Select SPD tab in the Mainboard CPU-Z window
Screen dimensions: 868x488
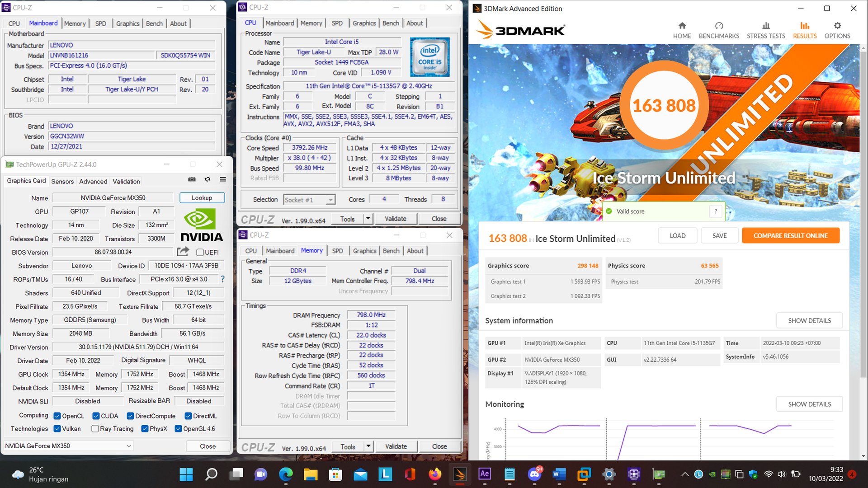point(101,23)
